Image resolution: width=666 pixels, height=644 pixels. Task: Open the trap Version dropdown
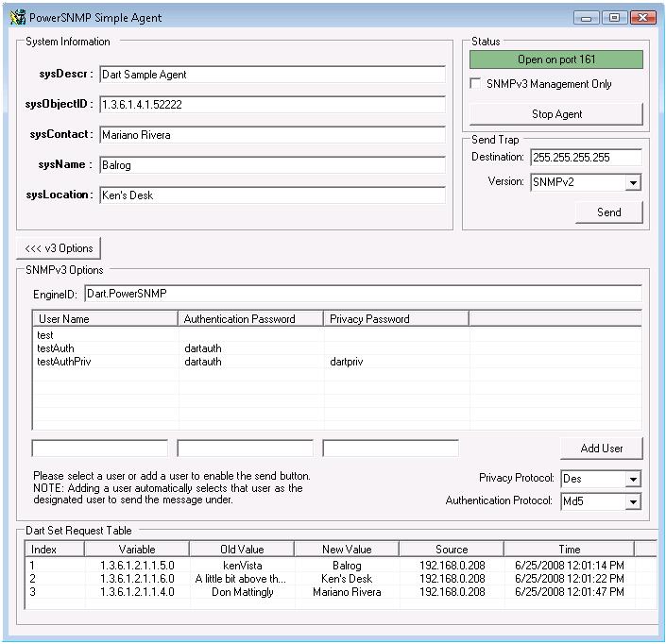click(633, 182)
